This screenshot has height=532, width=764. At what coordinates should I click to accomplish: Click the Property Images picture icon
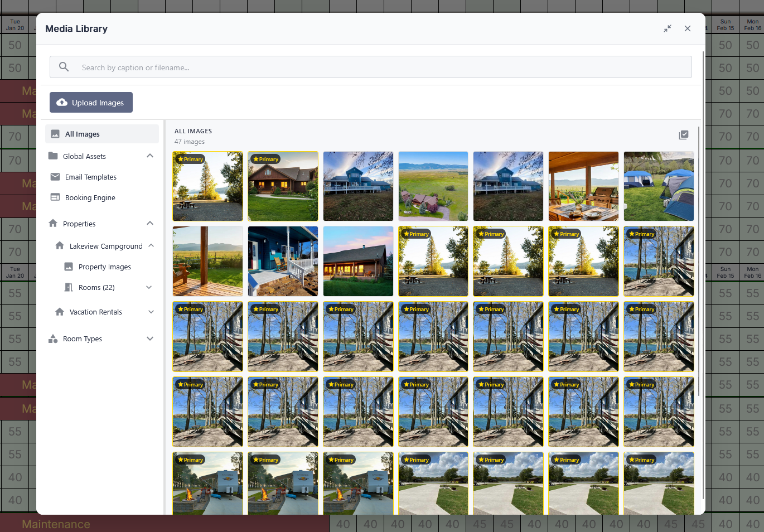pyautogui.click(x=69, y=267)
